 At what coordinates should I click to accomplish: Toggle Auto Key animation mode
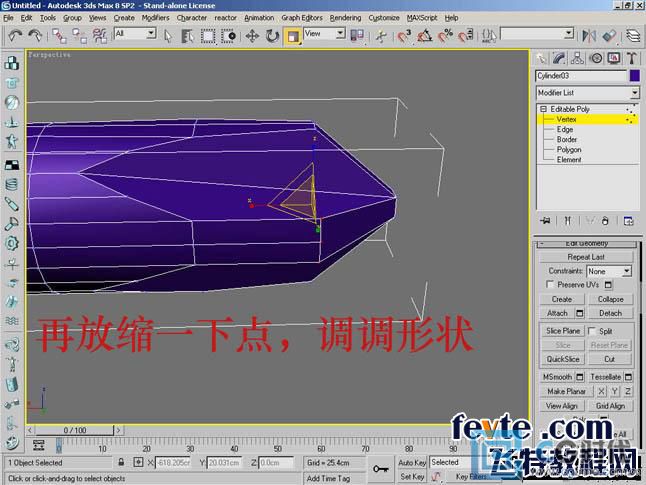click(412, 463)
